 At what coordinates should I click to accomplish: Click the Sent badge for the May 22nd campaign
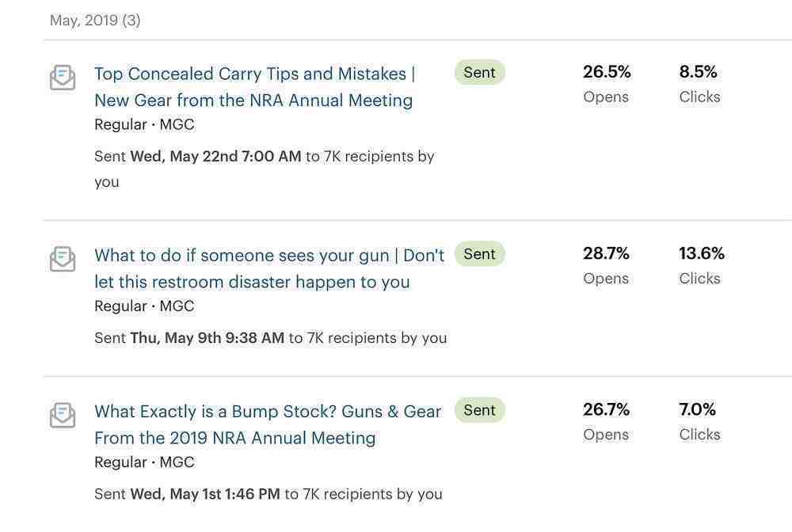coord(480,73)
